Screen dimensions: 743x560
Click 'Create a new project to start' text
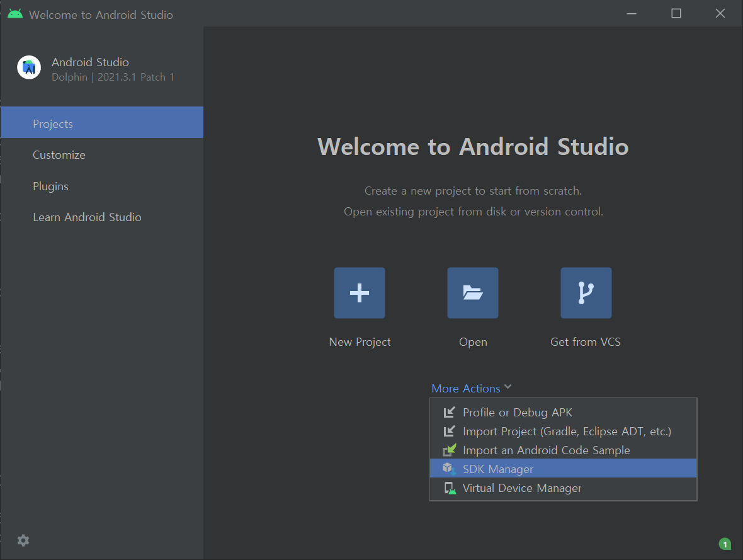(x=473, y=191)
